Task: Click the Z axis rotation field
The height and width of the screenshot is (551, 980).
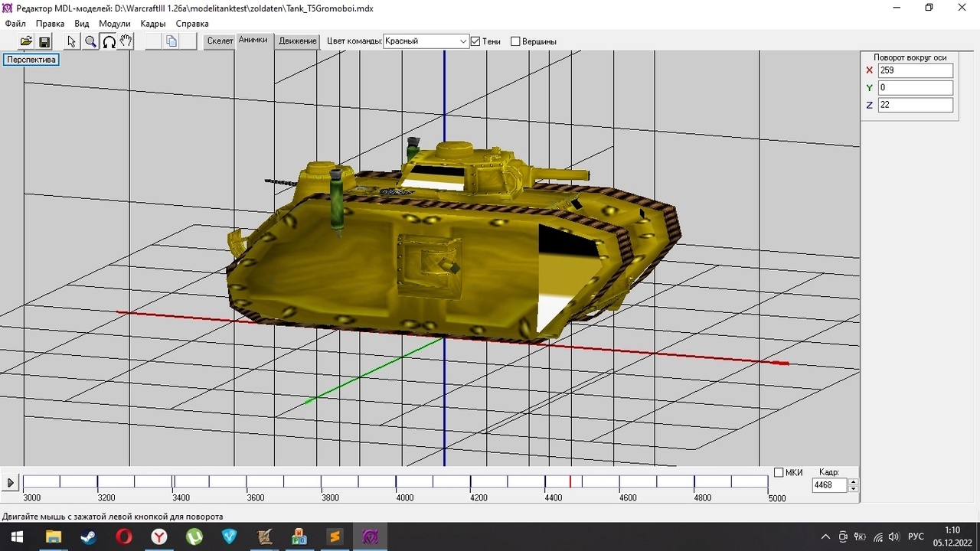Action: pyautogui.click(x=916, y=105)
